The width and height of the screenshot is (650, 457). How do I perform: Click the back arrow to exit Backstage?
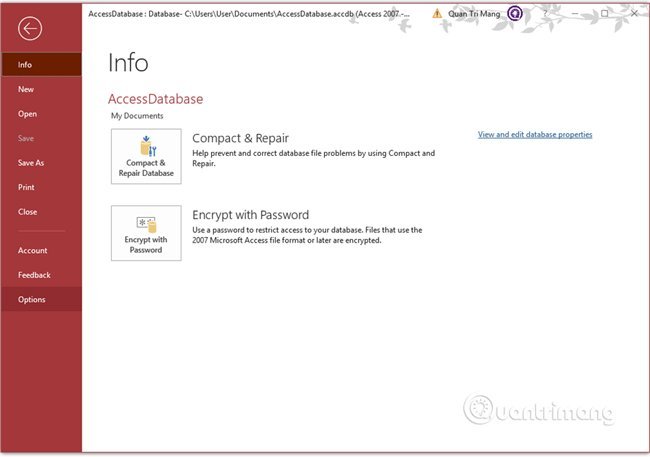point(30,29)
